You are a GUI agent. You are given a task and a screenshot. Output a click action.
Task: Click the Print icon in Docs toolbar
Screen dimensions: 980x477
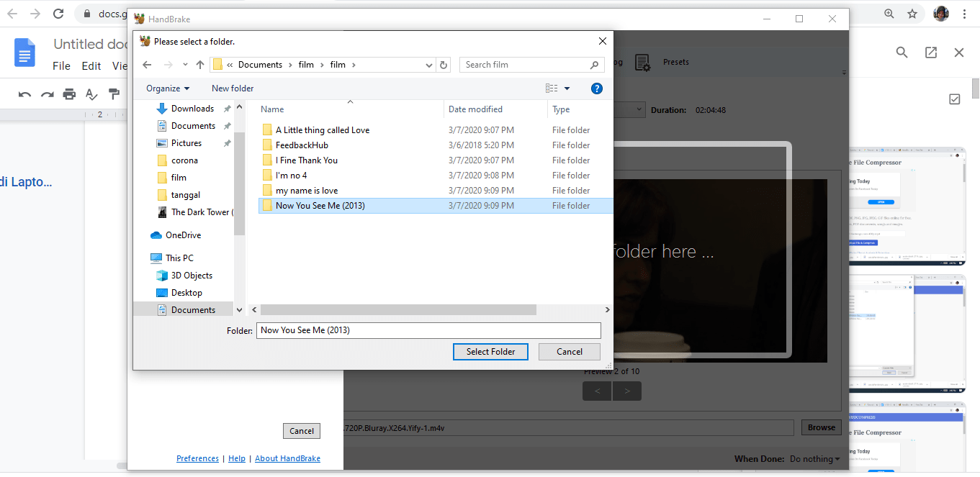(69, 94)
